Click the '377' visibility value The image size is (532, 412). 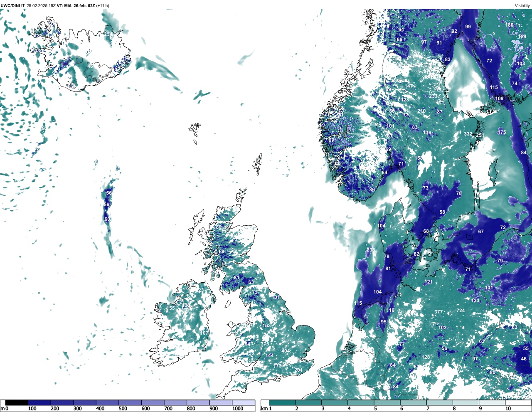pyautogui.click(x=438, y=312)
